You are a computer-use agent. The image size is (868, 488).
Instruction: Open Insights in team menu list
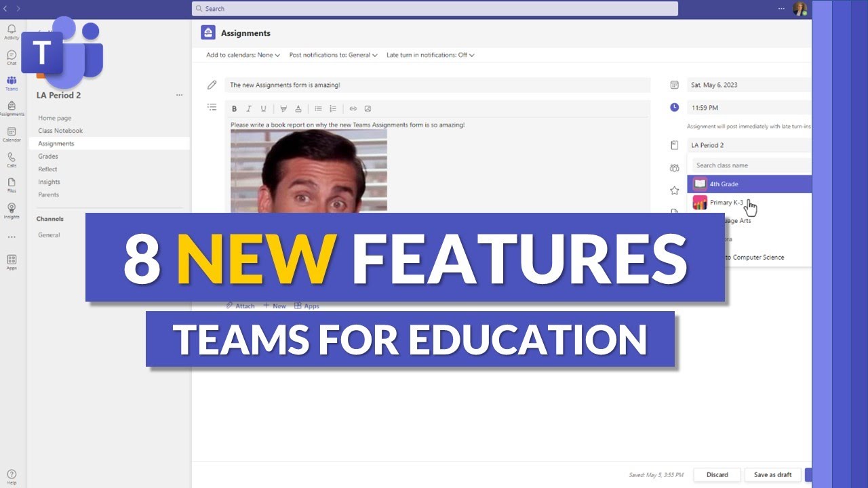coord(49,182)
